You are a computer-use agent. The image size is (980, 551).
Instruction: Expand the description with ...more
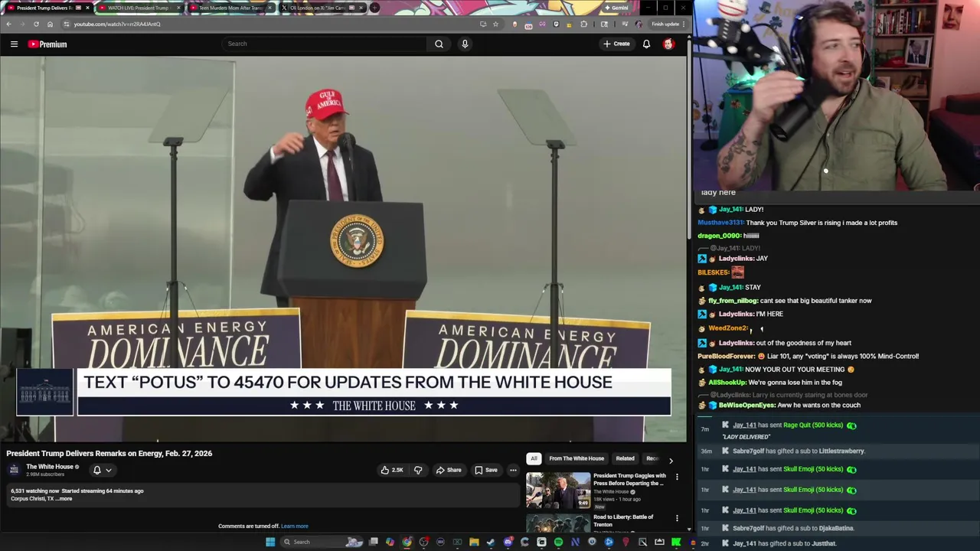tap(65, 499)
